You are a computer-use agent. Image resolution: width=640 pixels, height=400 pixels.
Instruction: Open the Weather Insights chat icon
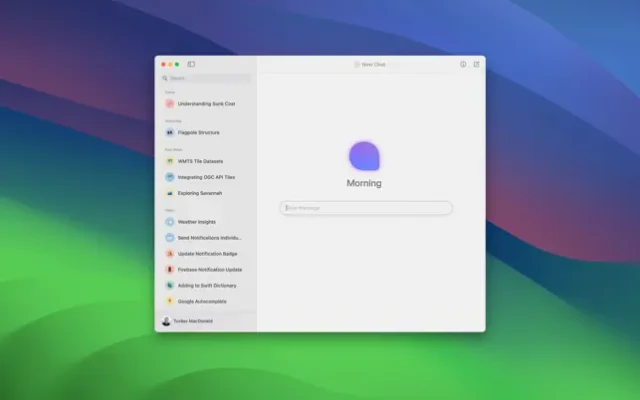[170, 222]
